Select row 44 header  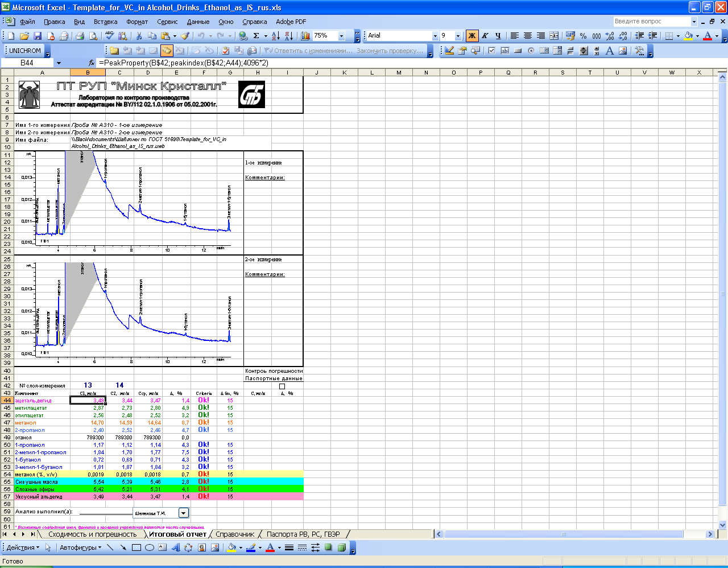(x=7, y=400)
